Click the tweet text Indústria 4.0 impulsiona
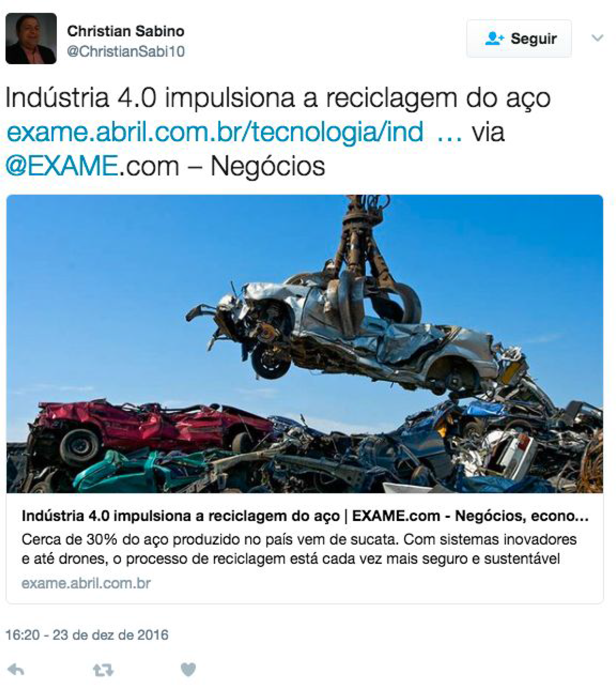The image size is (616, 685). click(x=278, y=98)
